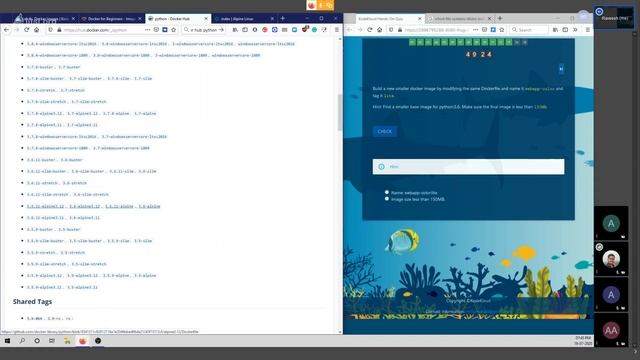Reload the KodeKloud quiz page
The image size is (640, 360).
point(369,30)
